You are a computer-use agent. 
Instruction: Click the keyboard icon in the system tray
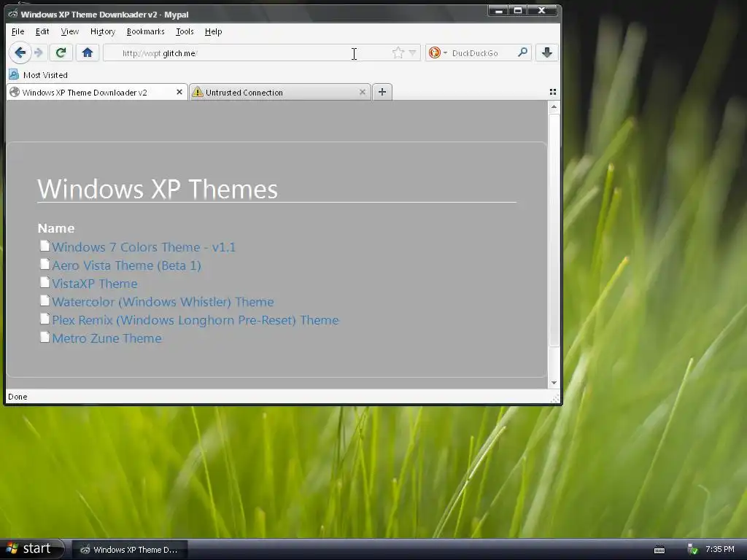click(x=659, y=550)
